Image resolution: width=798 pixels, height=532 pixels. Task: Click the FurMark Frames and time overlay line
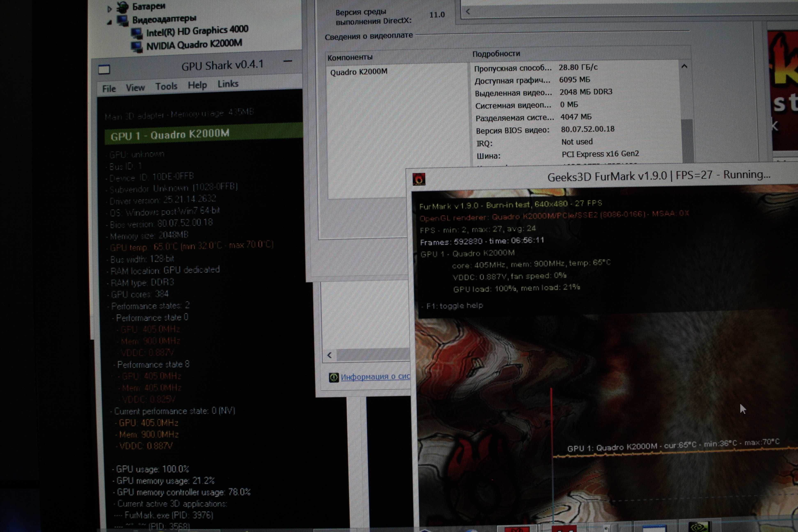[482, 242]
